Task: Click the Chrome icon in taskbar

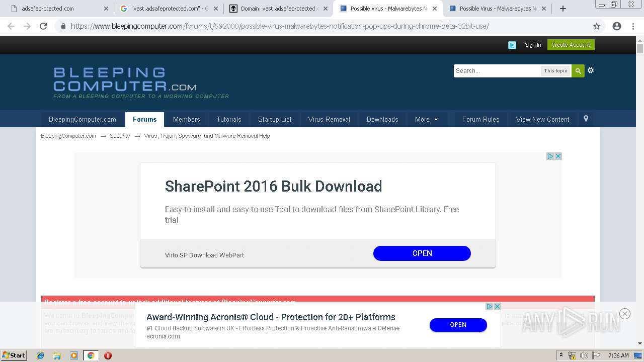Action: coord(91,355)
